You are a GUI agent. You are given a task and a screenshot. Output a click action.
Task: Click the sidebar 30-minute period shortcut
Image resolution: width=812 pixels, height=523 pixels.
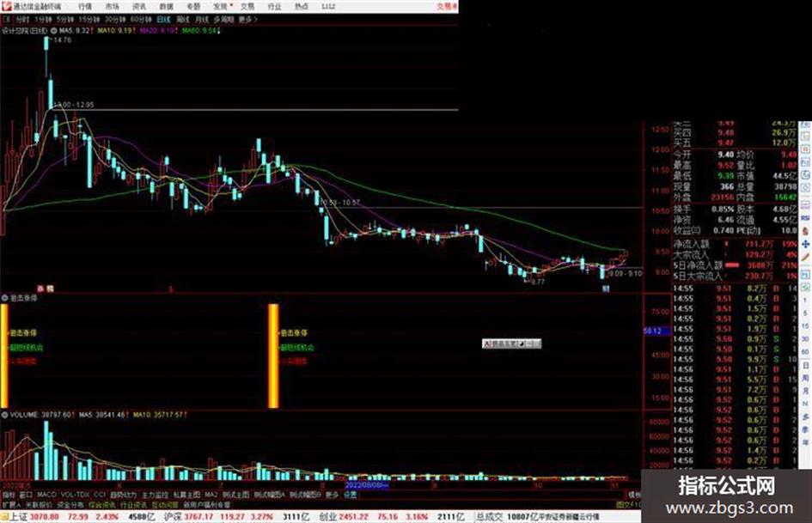(805, 338)
